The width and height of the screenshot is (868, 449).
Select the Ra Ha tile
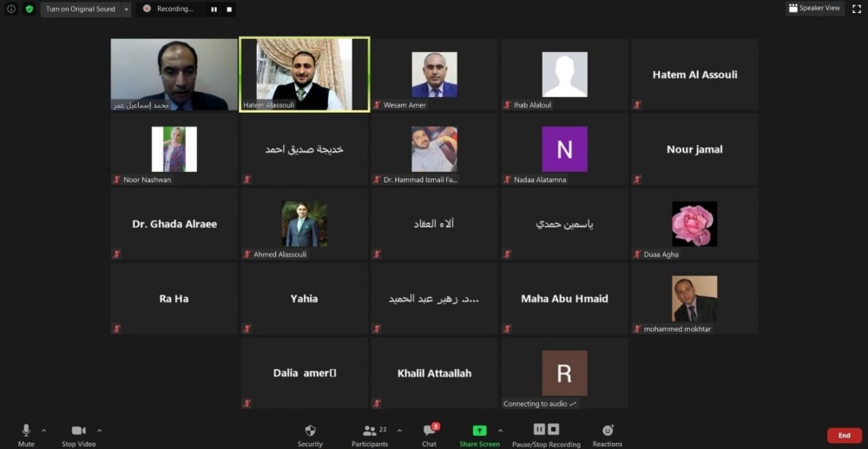pos(174,299)
